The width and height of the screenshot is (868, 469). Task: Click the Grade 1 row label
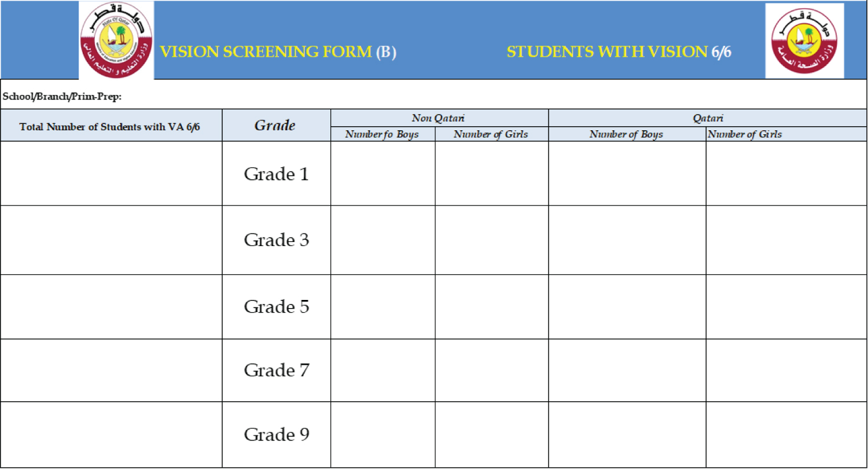coord(277,174)
